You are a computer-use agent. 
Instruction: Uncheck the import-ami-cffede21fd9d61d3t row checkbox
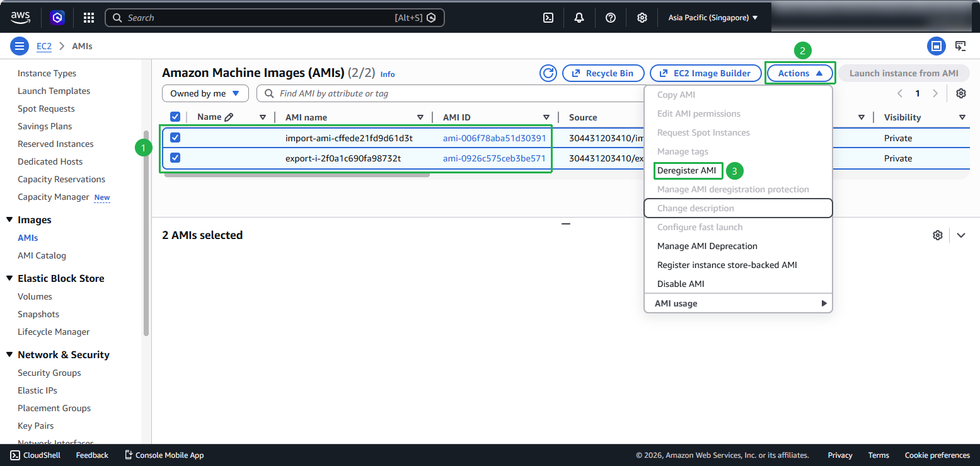click(175, 137)
